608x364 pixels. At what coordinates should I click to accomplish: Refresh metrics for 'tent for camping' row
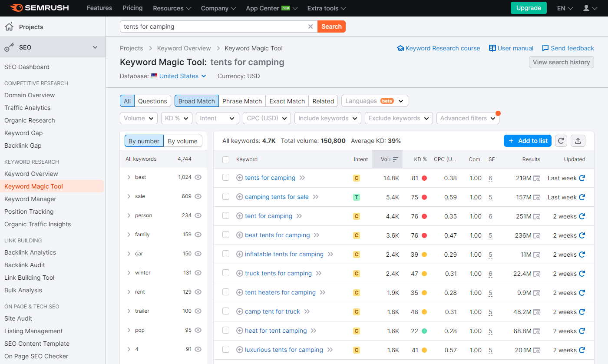click(x=582, y=216)
